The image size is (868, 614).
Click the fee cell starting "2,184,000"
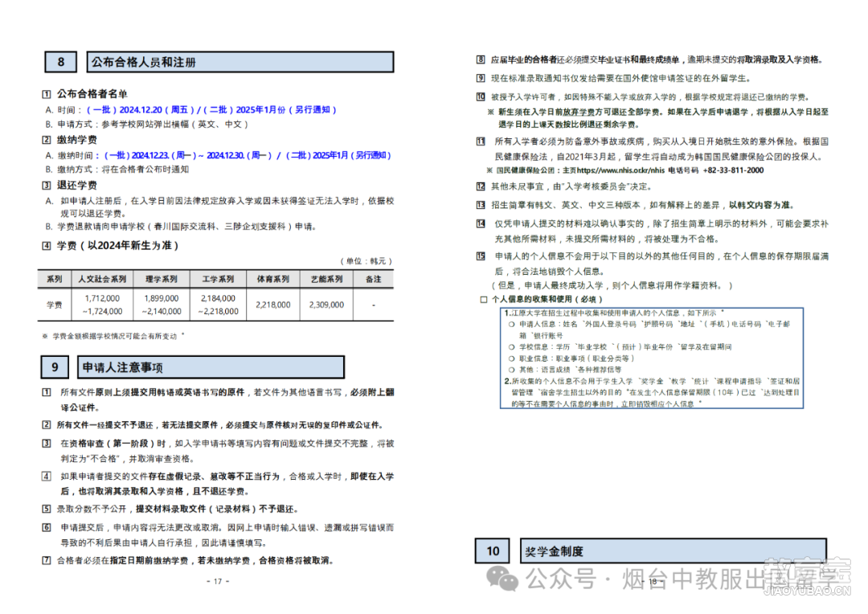pyautogui.click(x=218, y=305)
